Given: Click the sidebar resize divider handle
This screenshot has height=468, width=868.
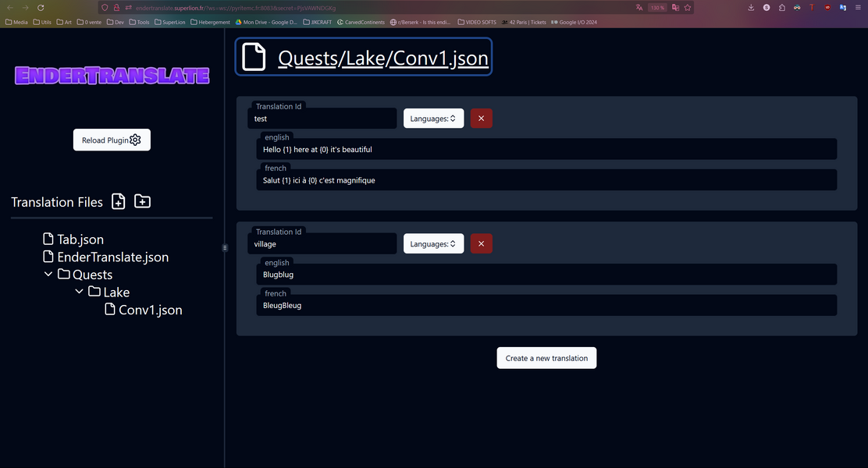Looking at the screenshot, I should click(225, 247).
